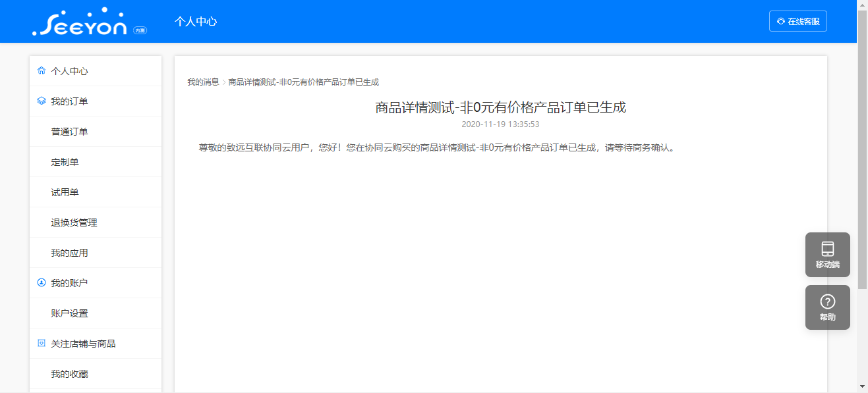This screenshot has height=393, width=868.
Task: Open 在线客服 online support
Action: click(798, 21)
